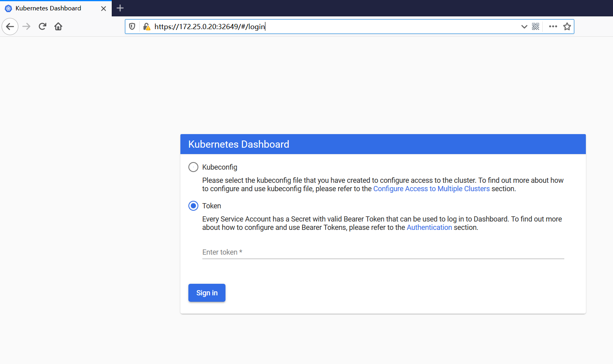Open the tracking protection shield icon
Image resolution: width=613 pixels, height=364 pixels.
(x=132, y=27)
